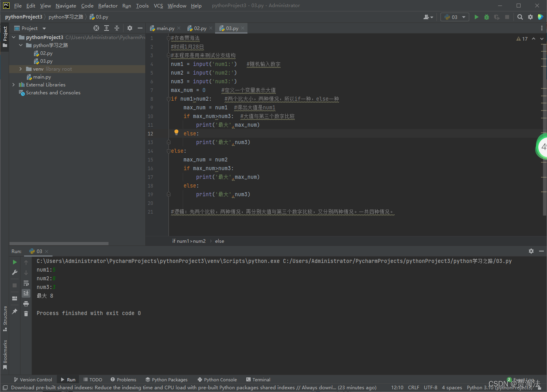Open Run panel settings gear
The image size is (547, 392).
coord(531,251)
